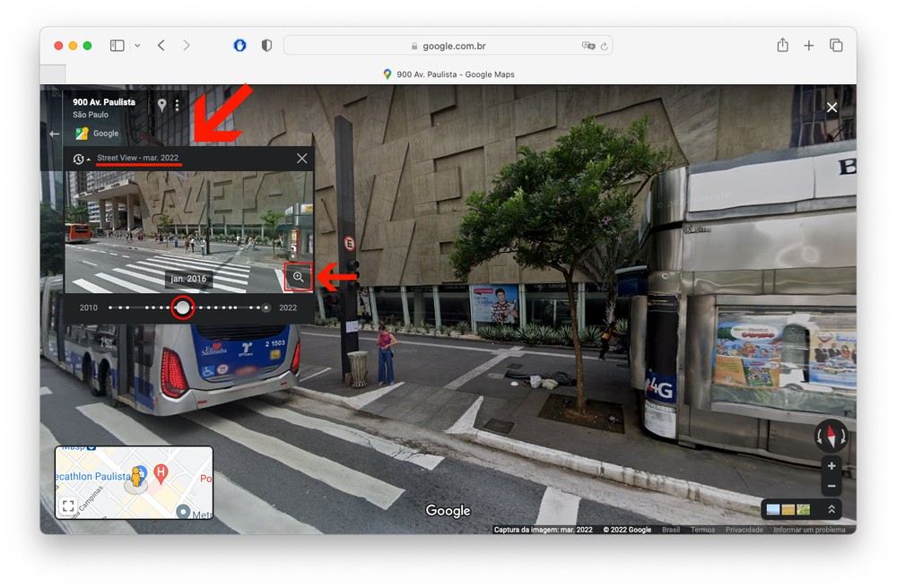
Task: Expand the imagery thumbnails strip with double chevron
Action: pyautogui.click(x=831, y=509)
